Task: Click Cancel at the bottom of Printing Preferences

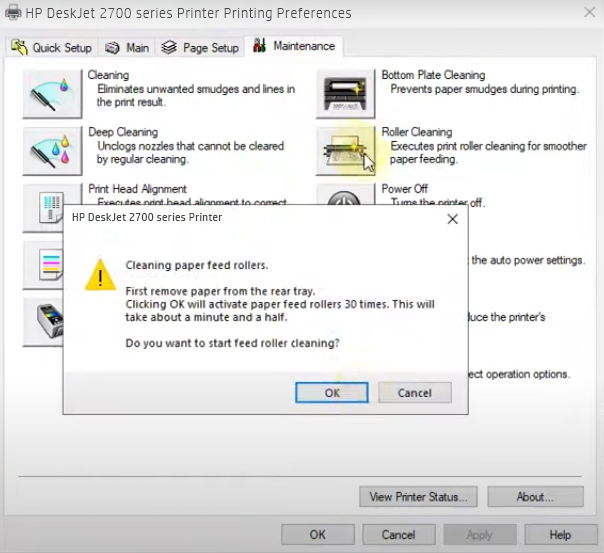Action: (x=399, y=535)
